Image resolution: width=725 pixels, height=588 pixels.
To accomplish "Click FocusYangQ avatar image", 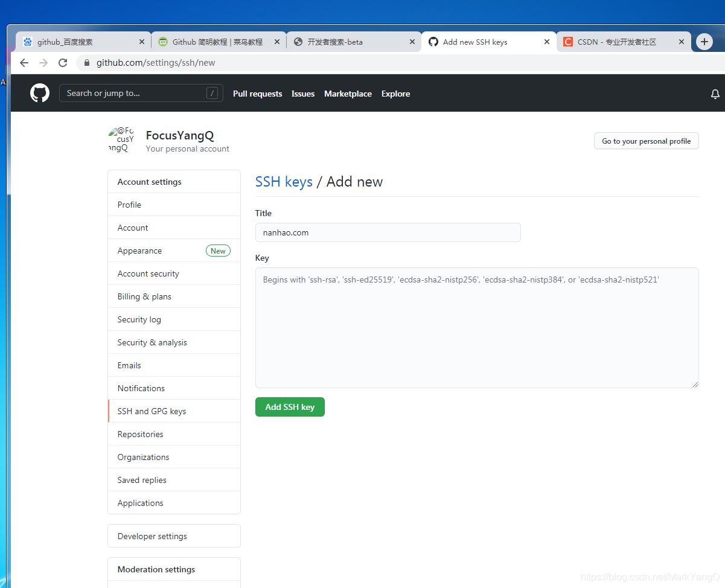I will pos(121,140).
